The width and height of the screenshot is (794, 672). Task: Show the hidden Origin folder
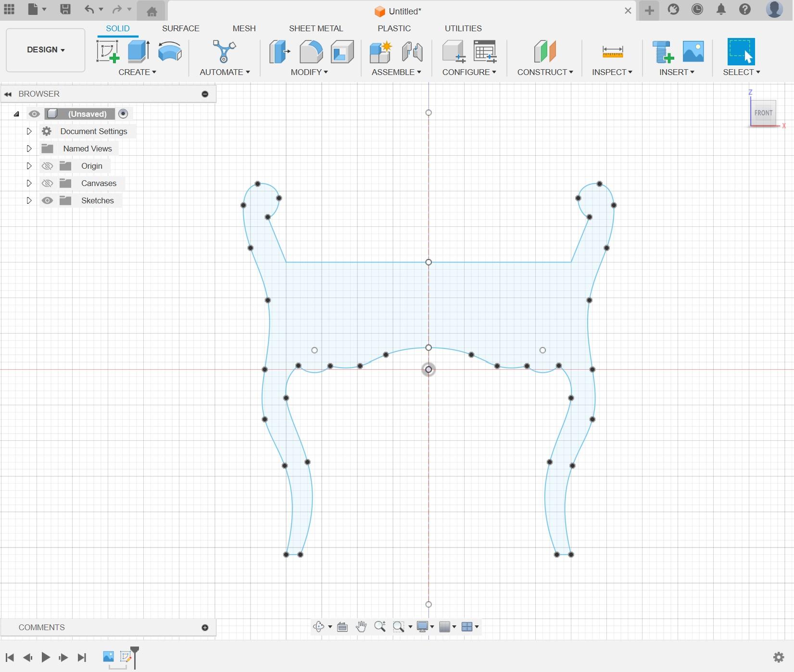(x=47, y=166)
